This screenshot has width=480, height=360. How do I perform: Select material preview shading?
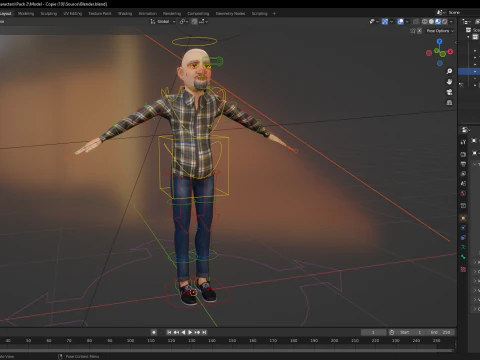click(x=438, y=21)
